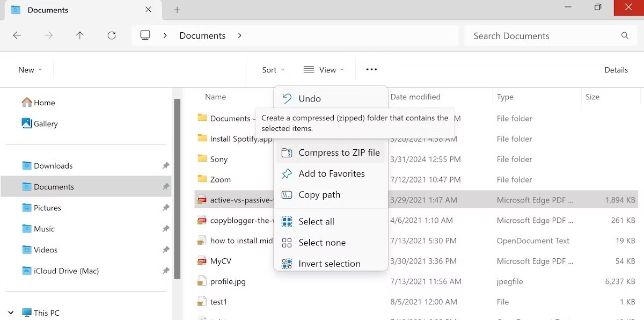The height and width of the screenshot is (320, 644).
Task: Click the Add to Favorites pin icon
Action: pos(287,173)
